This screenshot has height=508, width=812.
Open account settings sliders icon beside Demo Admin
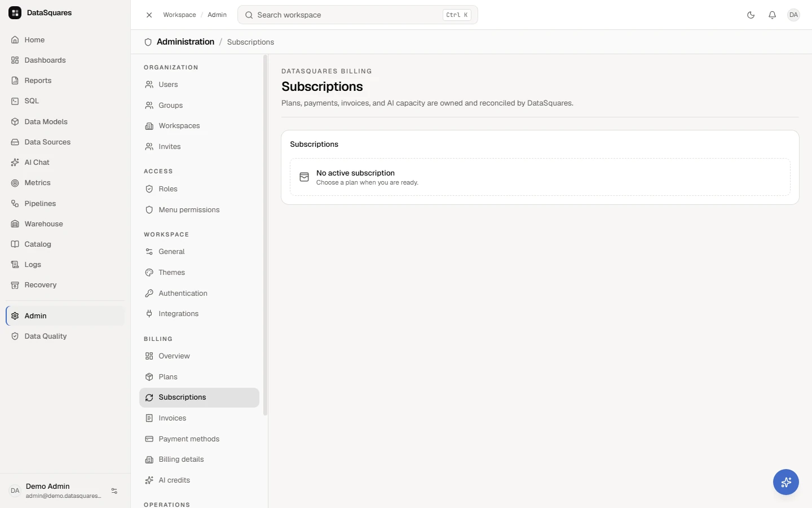114,491
